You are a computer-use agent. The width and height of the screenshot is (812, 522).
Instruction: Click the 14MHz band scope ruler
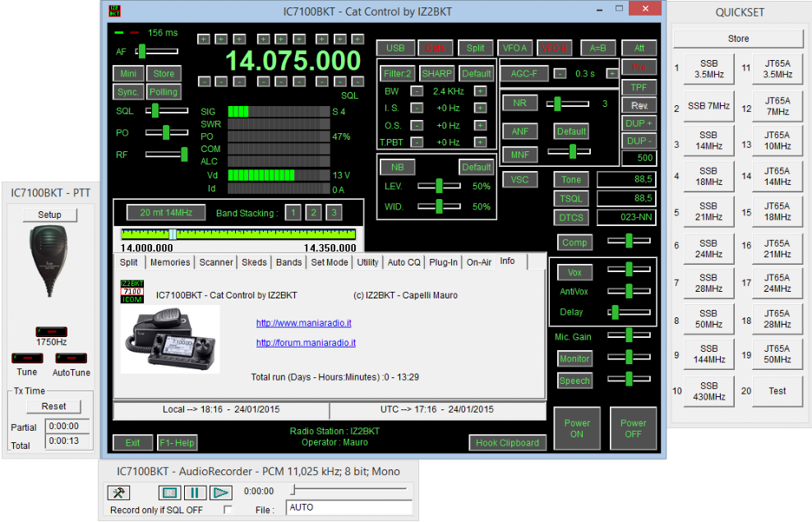[x=238, y=234]
